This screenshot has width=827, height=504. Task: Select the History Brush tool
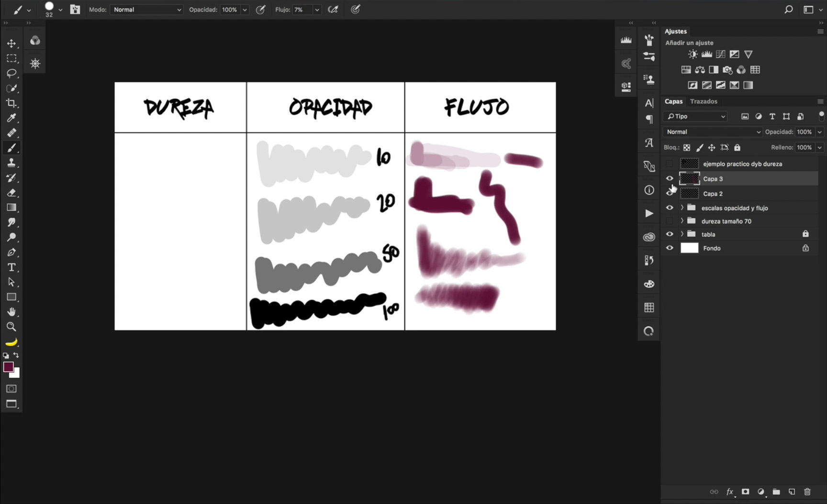click(x=11, y=178)
